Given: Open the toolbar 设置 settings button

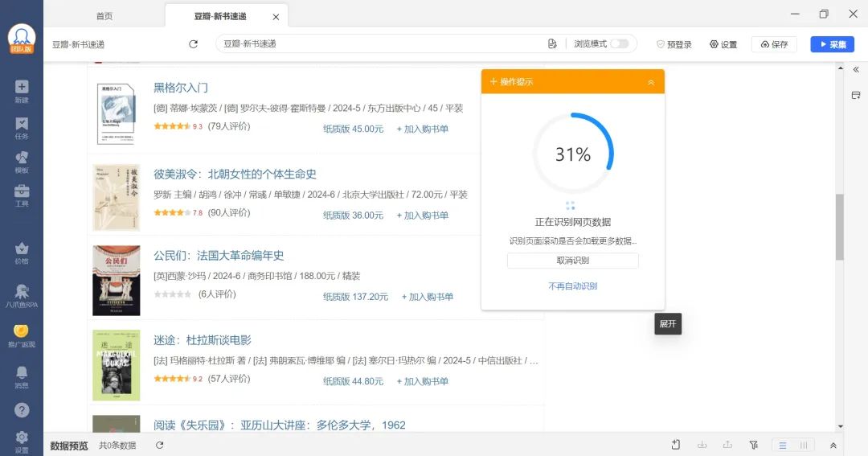Looking at the screenshot, I should (x=723, y=44).
